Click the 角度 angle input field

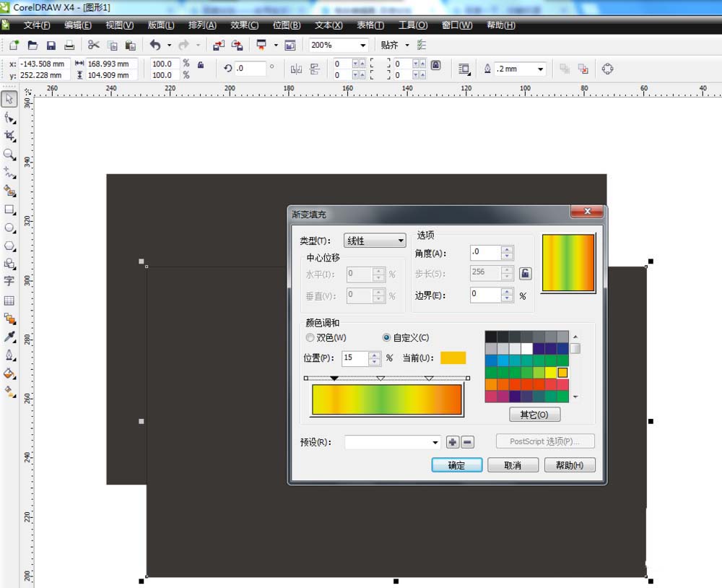(485, 253)
